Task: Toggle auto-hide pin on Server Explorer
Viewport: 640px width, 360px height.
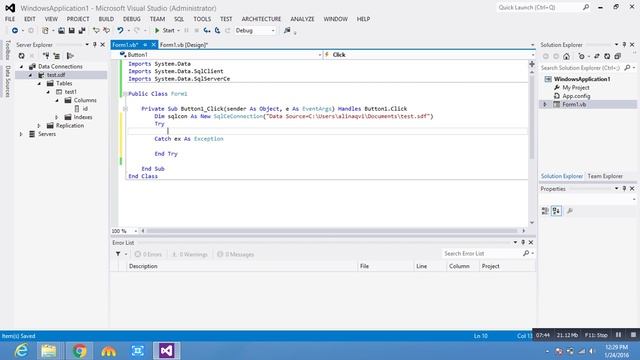Action: click(x=95, y=44)
